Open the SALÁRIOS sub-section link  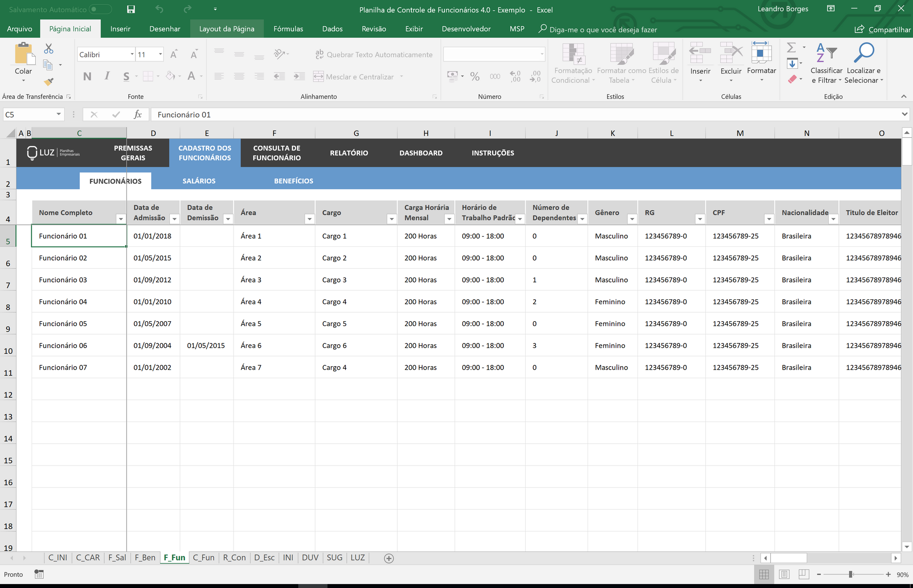click(x=199, y=181)
